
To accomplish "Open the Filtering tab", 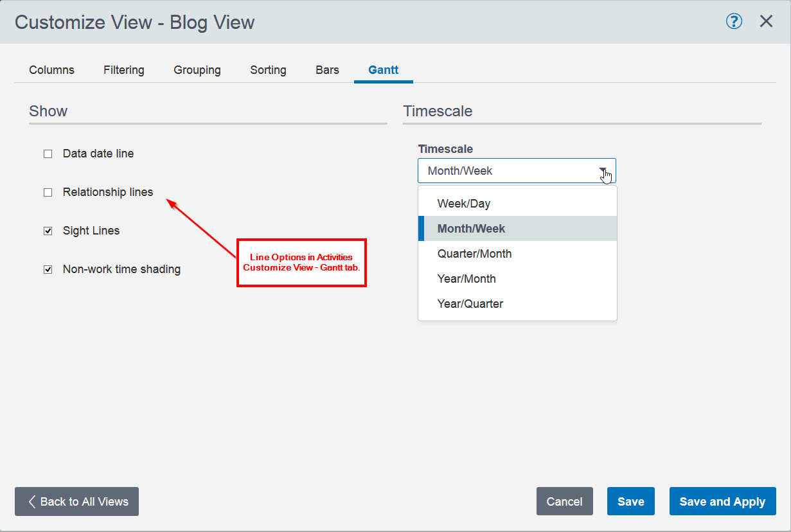I will click(123, 70).
